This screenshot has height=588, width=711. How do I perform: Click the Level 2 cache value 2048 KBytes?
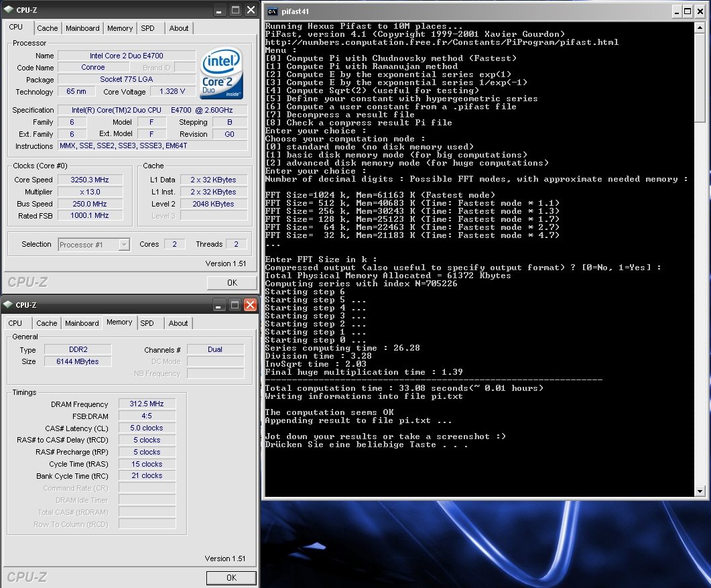pos(214,204)
